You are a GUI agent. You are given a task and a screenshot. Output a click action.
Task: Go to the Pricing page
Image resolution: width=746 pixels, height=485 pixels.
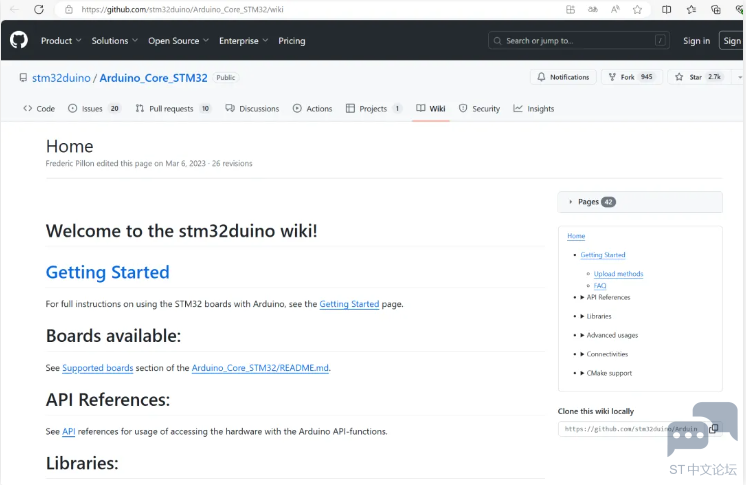tap(292, 40)
